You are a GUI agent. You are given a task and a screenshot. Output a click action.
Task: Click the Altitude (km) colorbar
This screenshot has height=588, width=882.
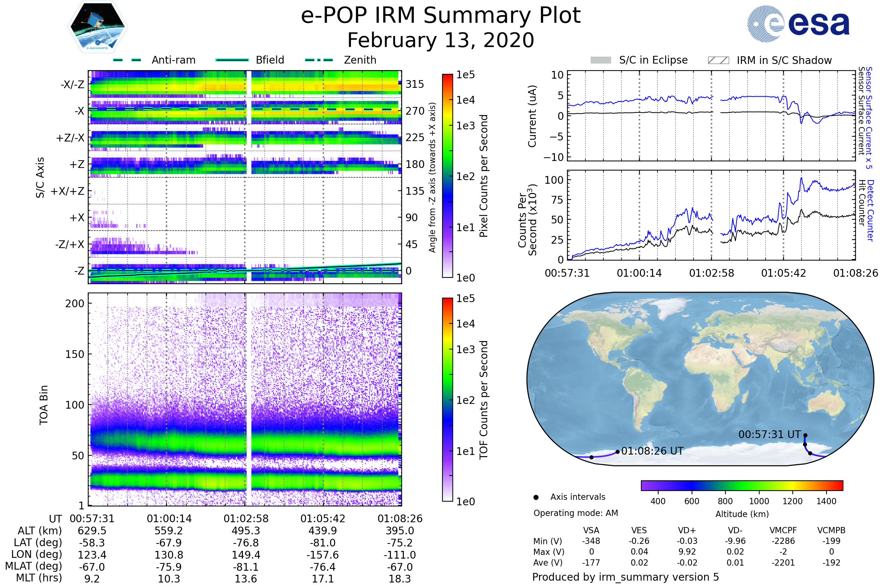click(742, 485)
